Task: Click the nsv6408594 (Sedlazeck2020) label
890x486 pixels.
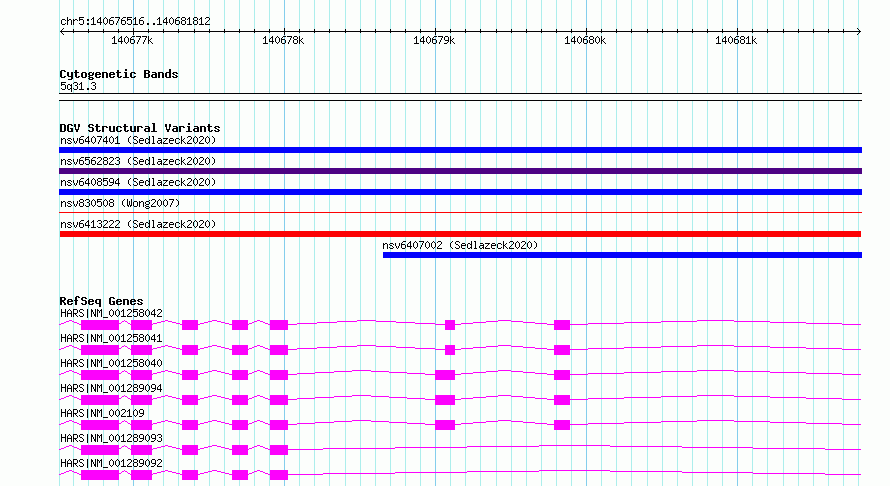Action: [138, 182]
